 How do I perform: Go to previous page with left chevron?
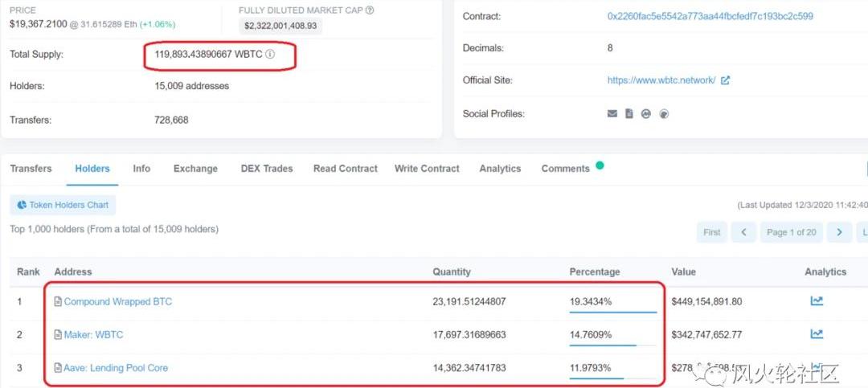click(743, 232)
